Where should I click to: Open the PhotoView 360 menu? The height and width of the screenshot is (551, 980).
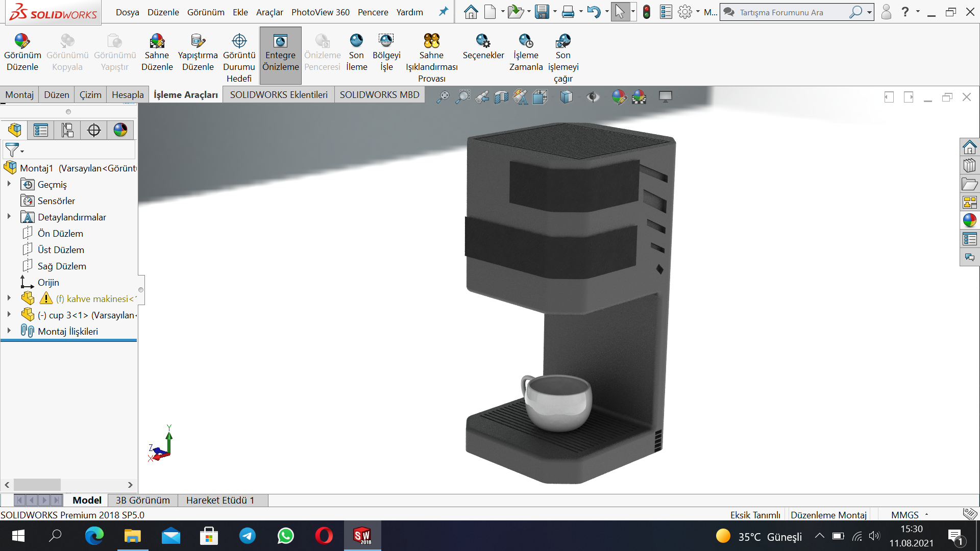point(320,12)
